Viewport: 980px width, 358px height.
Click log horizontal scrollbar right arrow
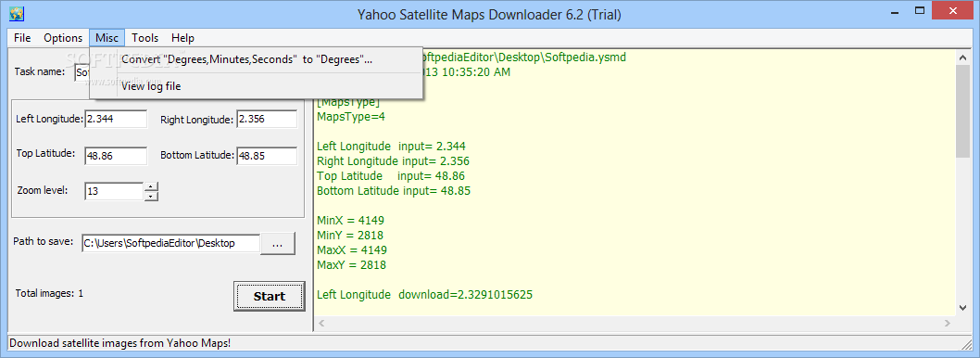[x=949, y=323]
